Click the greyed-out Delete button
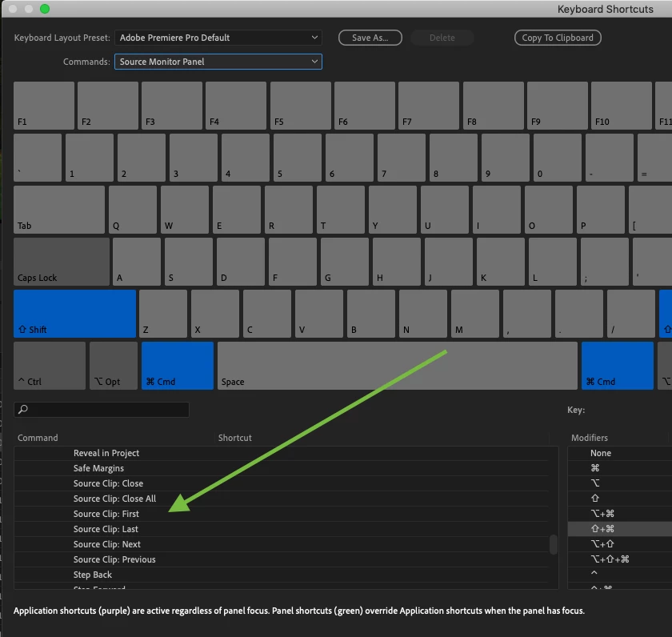 tap(442, 38)
